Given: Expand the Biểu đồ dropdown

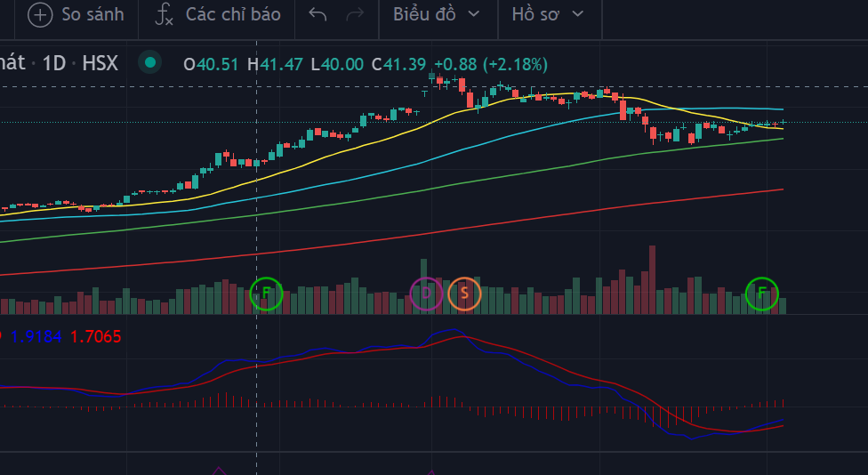Looking at the screenshot, I should tap(436, 14).
